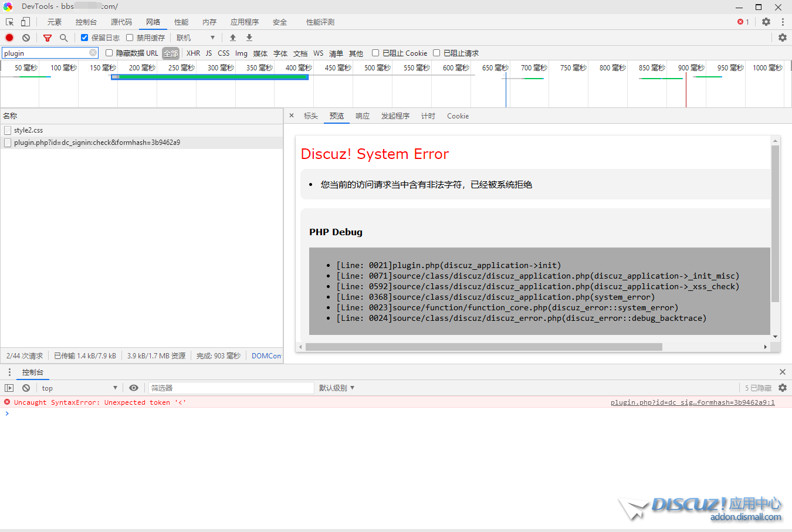Open console settings gear
Image resolution: width=792 pixels, height=532 pixels.
[x=783, y=388]
